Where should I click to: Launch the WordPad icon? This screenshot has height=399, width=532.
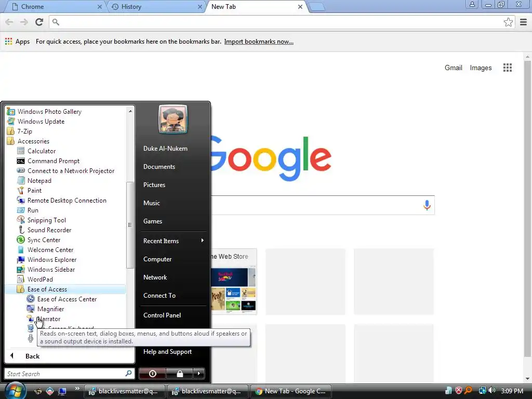(21, 279)
